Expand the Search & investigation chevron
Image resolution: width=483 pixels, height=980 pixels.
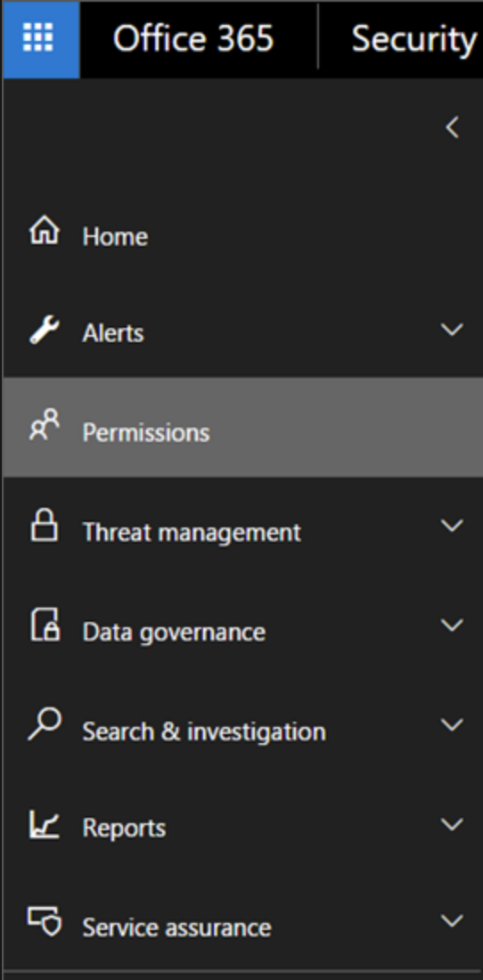(452, 724)
